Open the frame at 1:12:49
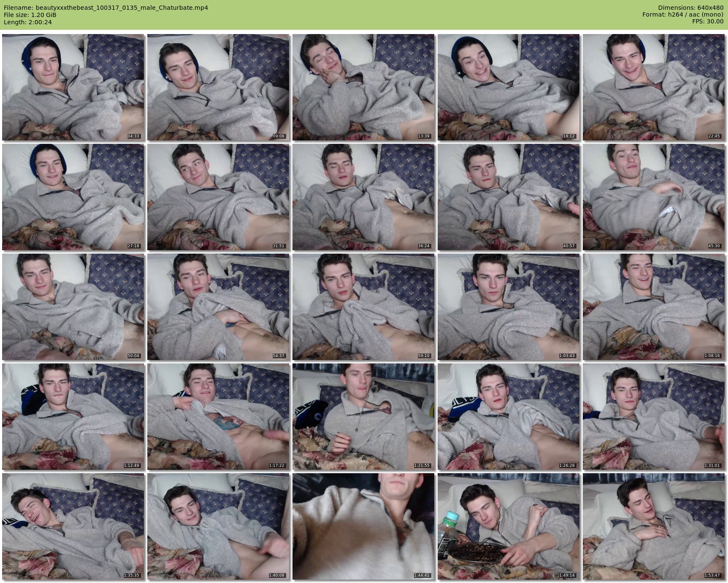The image size is (728, 583). (x=73, y=417)
